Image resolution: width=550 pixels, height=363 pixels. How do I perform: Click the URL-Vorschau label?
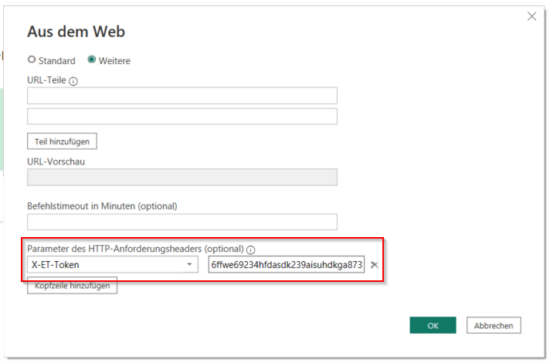coord(56,162)
